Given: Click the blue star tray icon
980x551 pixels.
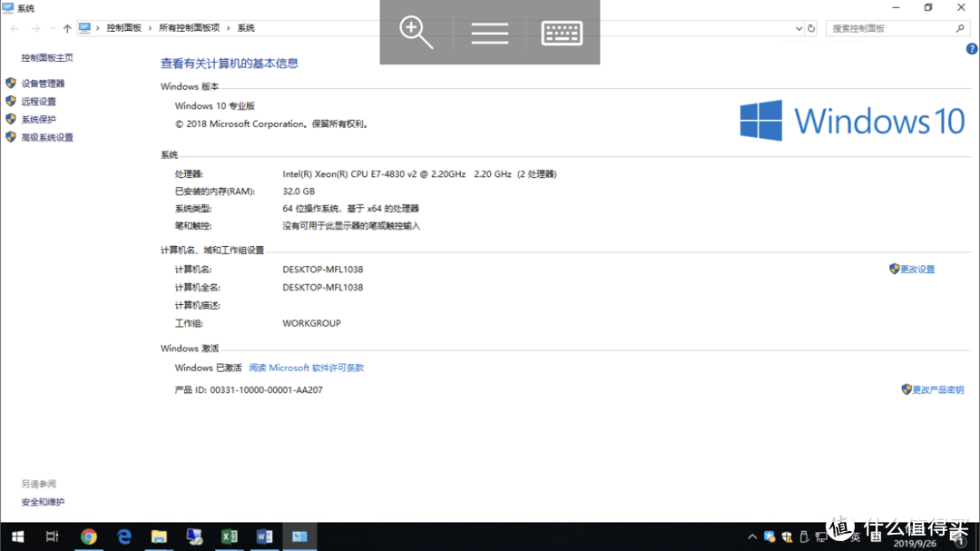Looking at the screenshot, I should (769, 536).
